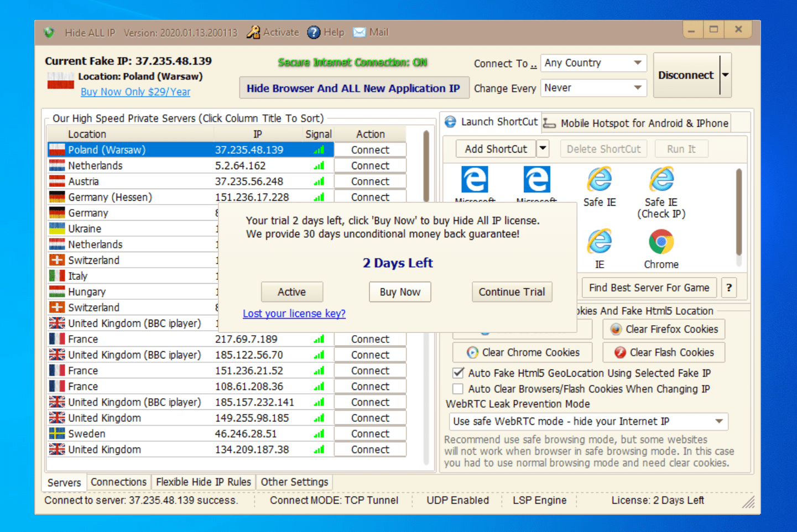Open the Other Settings tab
The image size is (797, 532).
tap(294, 482)
